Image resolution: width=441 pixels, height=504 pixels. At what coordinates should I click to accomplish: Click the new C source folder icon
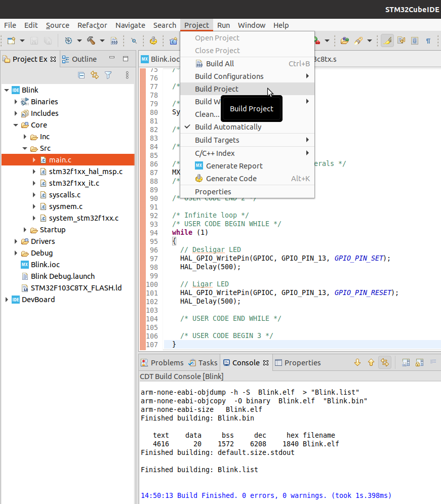pyautogui.click(x=173, y=41)
